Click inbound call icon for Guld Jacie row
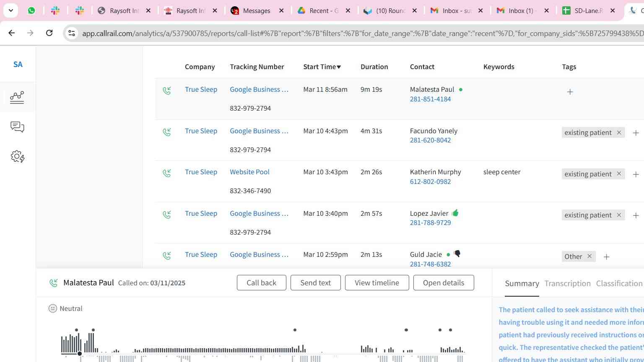 [x=167, y=256]
